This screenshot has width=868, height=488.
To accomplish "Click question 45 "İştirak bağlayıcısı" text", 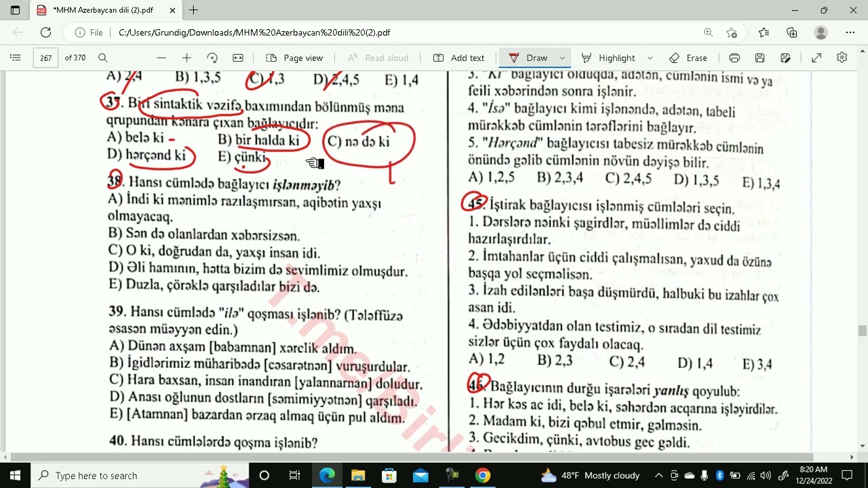I will 540,206.
